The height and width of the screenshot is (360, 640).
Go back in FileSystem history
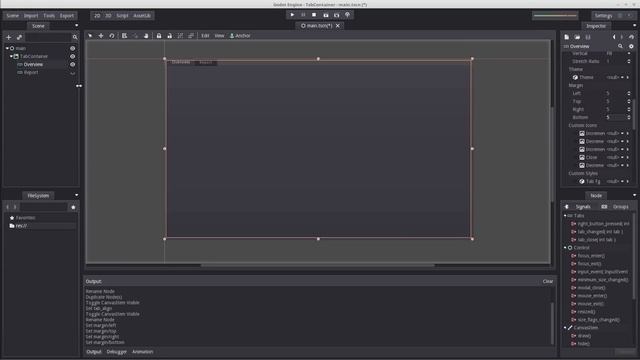click(8, 207)
